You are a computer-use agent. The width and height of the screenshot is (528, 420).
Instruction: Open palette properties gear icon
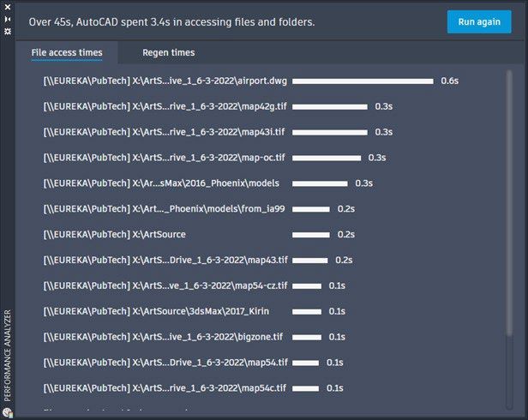(8, 32)
